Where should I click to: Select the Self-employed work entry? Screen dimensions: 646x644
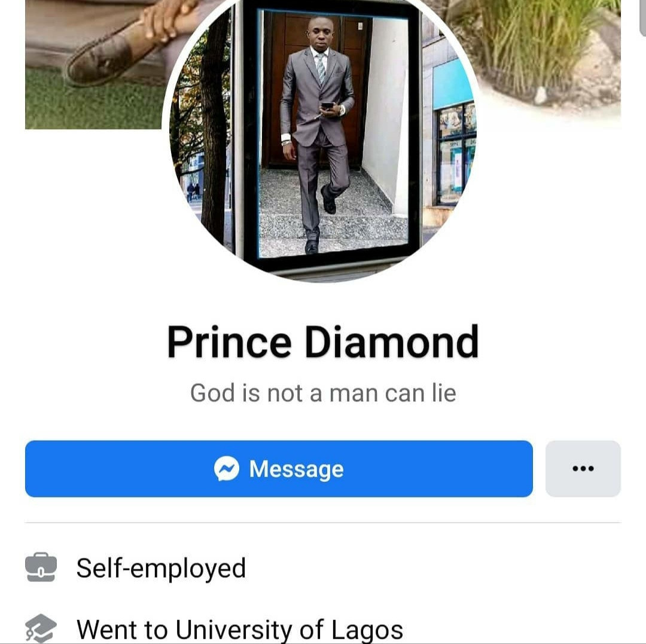pos(160,567)
